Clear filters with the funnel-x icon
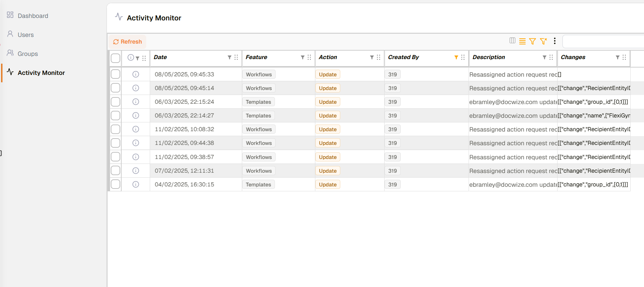The height and width of the screenshot is (287, 644). [543, 42]
